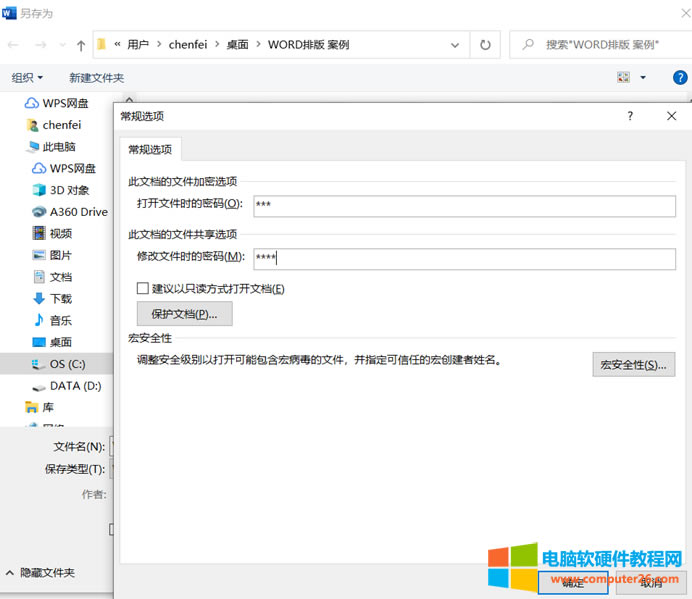Open the 组织 dropdown menu
This screenshot has height=599, width=692.
[27, 77]
